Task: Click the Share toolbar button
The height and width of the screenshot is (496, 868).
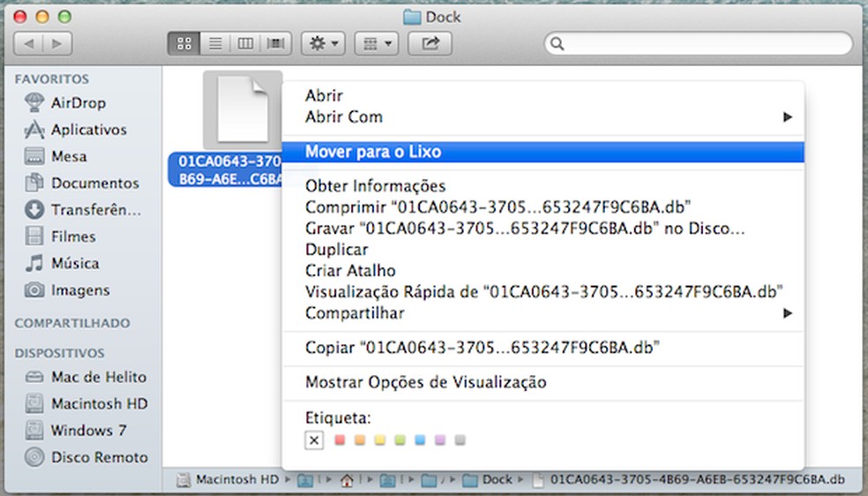Action: click(x=430, y=44)
